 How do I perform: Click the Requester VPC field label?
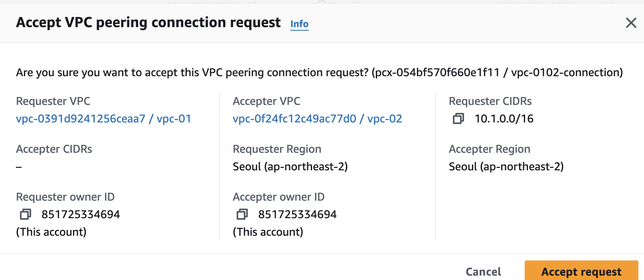pos(53,101)
